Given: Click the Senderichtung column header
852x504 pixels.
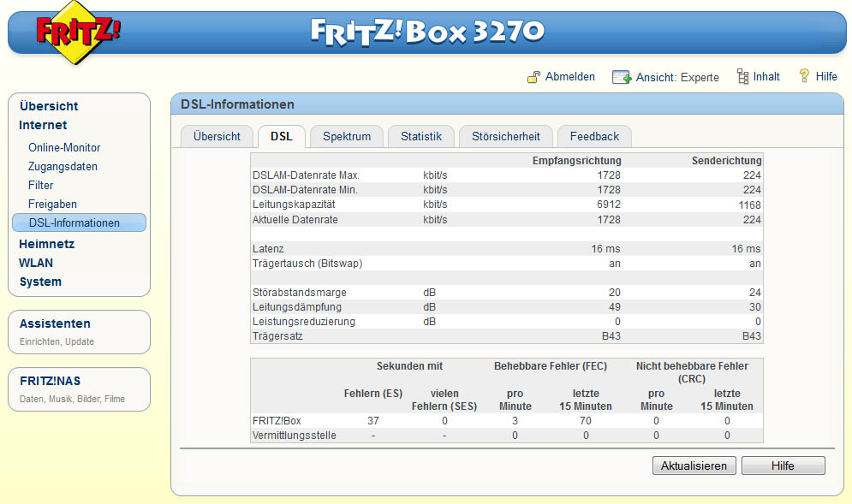Looking at the screenshot, I should 726,161.
